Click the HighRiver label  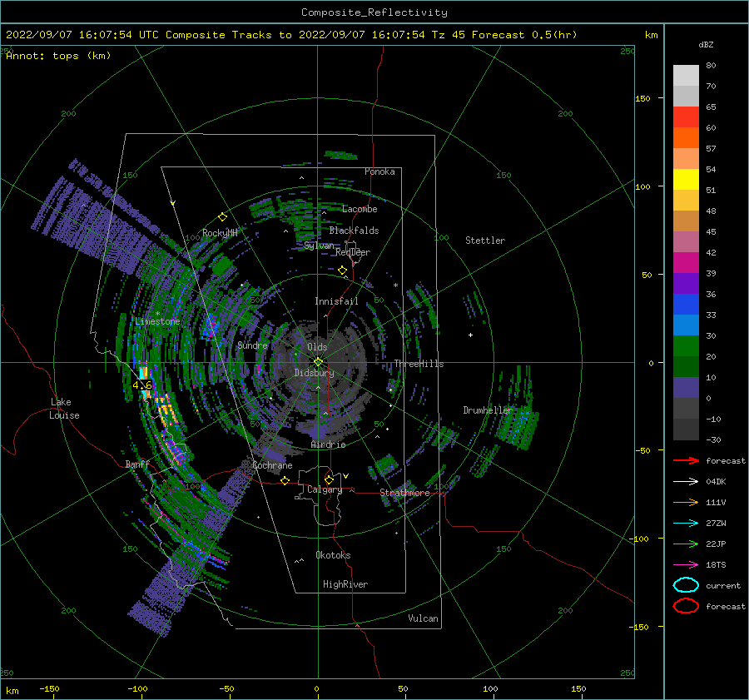coord(345,584)
